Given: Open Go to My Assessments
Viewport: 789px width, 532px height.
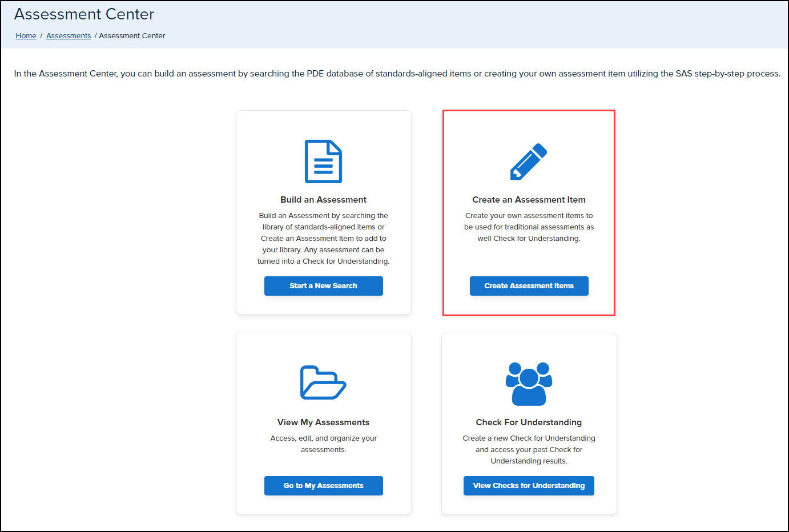Looking at the screenshot, I should coord(323,486).
